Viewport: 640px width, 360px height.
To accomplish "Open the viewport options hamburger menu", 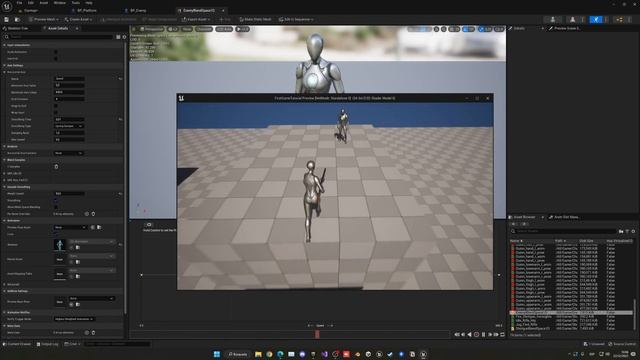I will click(134, 29).
